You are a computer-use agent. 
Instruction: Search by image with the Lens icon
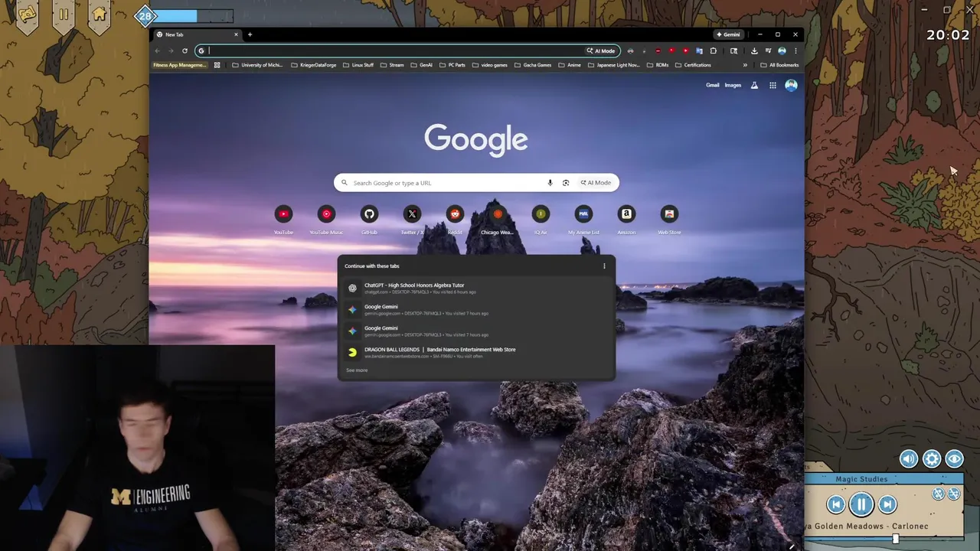[566, 183]
